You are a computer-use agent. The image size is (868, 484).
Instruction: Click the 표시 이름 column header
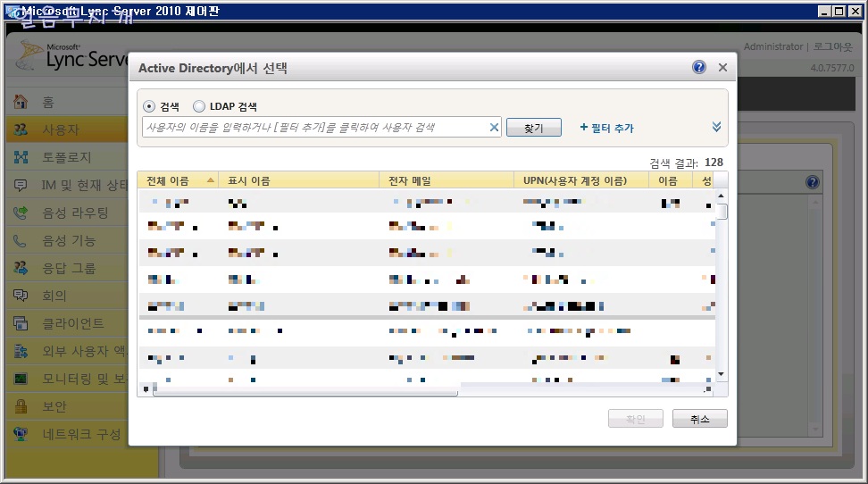click(x=298, y=180)
